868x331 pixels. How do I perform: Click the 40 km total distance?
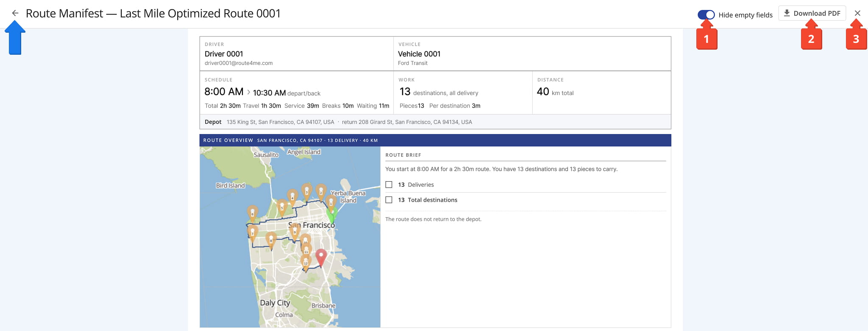click(x=555, y=92)
